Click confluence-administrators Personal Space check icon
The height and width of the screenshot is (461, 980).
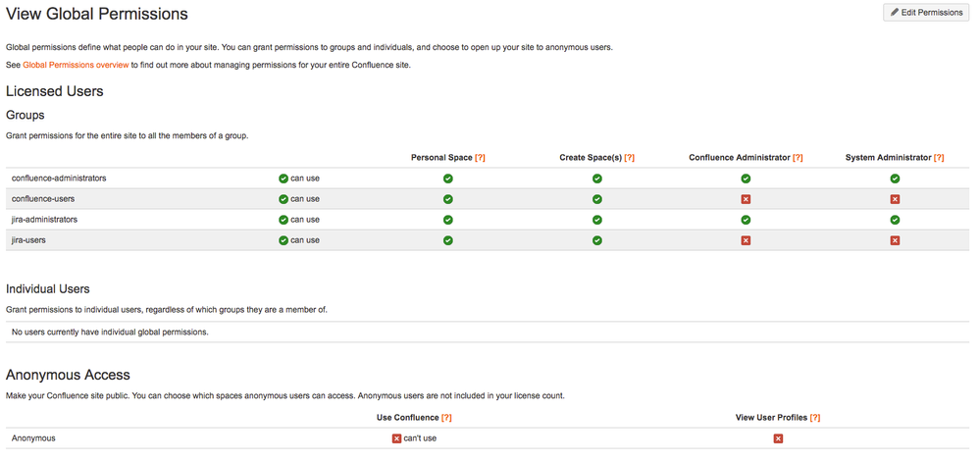pos(448,179)
